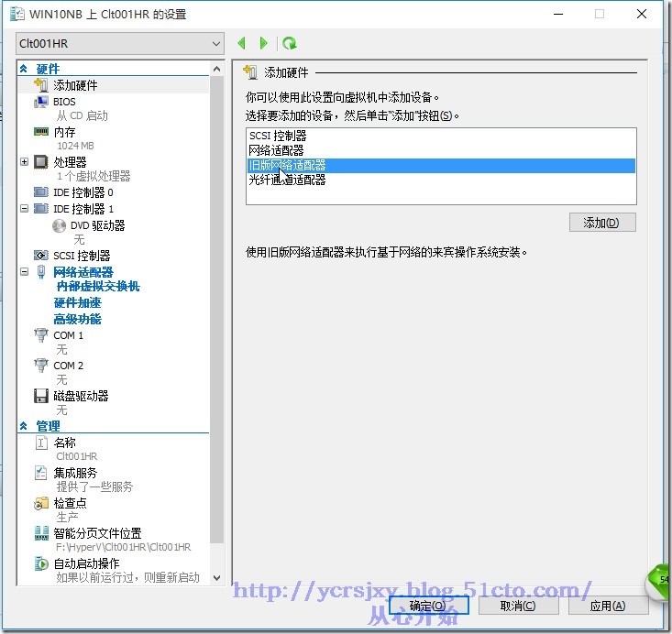Select the 名称 name icon

41,443
